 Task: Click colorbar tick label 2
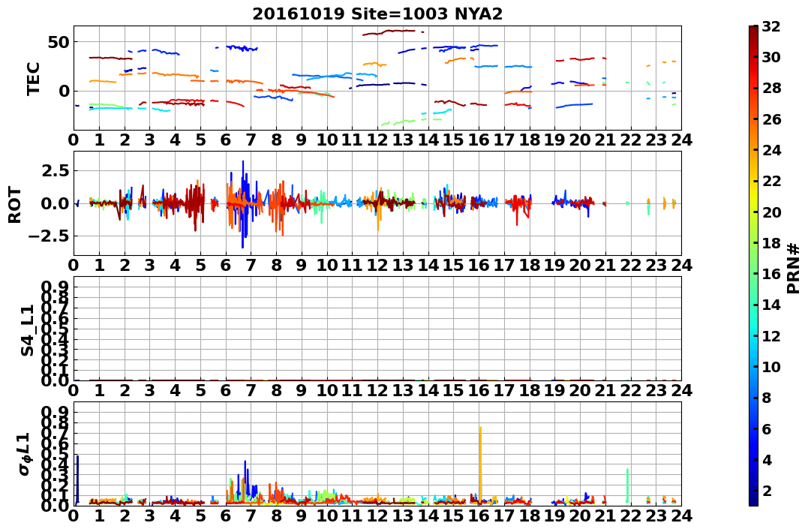click(766, 490)
